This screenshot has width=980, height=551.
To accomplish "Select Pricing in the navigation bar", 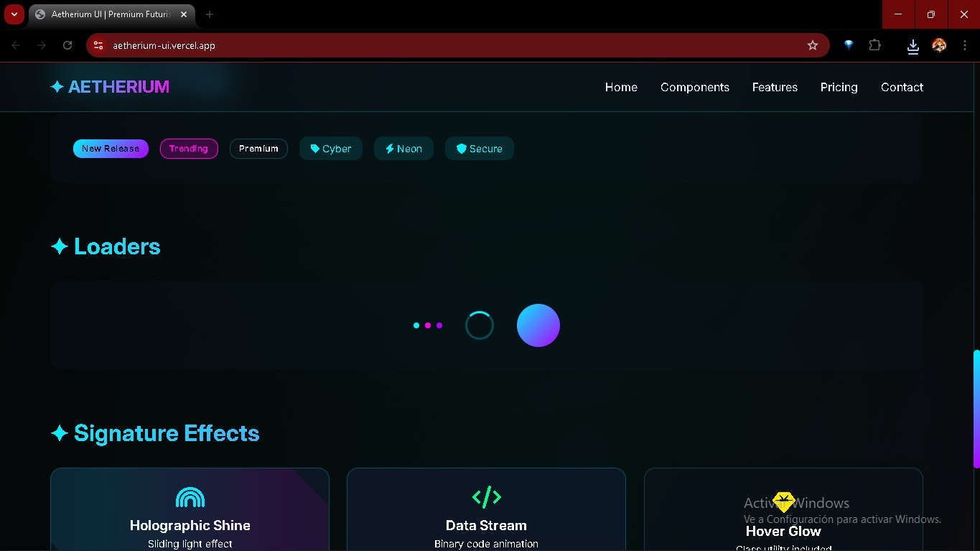I will [x=839, y=87].
